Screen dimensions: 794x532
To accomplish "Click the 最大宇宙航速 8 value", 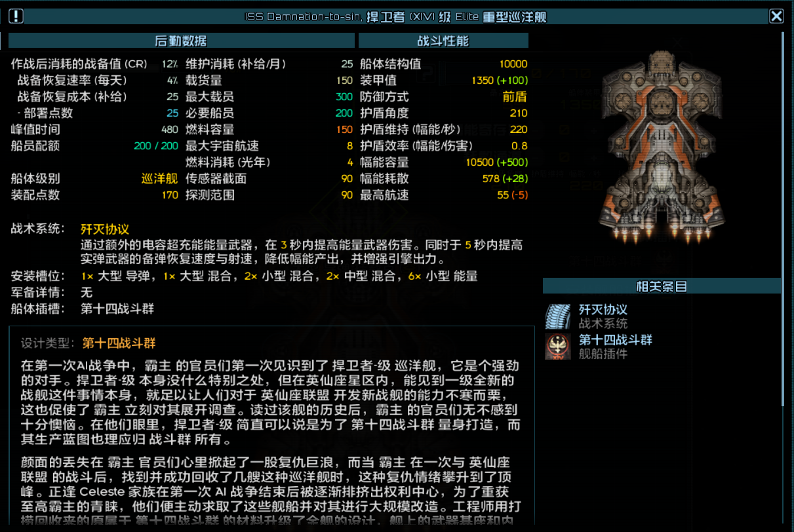I will pos(350,146).
